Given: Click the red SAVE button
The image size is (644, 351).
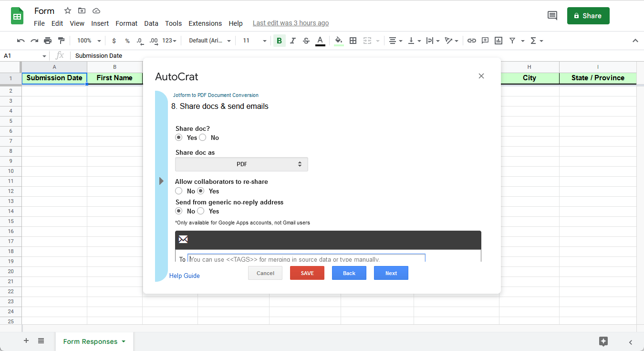Looking at the screenshot, I should (x=307, y=273).
